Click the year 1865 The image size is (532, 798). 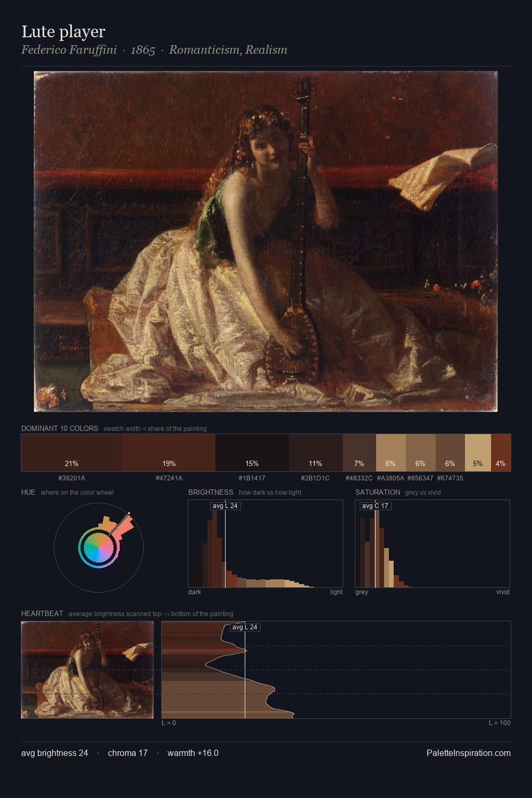pos(143,50)
